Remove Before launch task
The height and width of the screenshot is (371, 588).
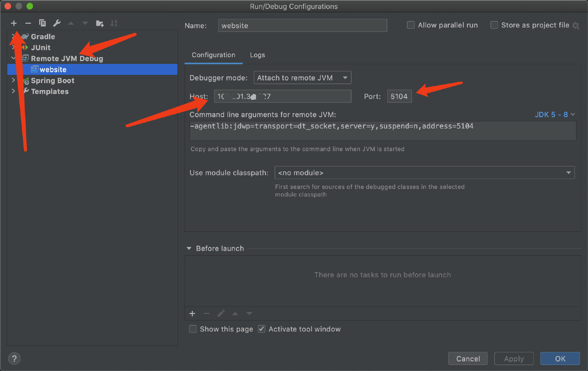[x=207, y=313]
